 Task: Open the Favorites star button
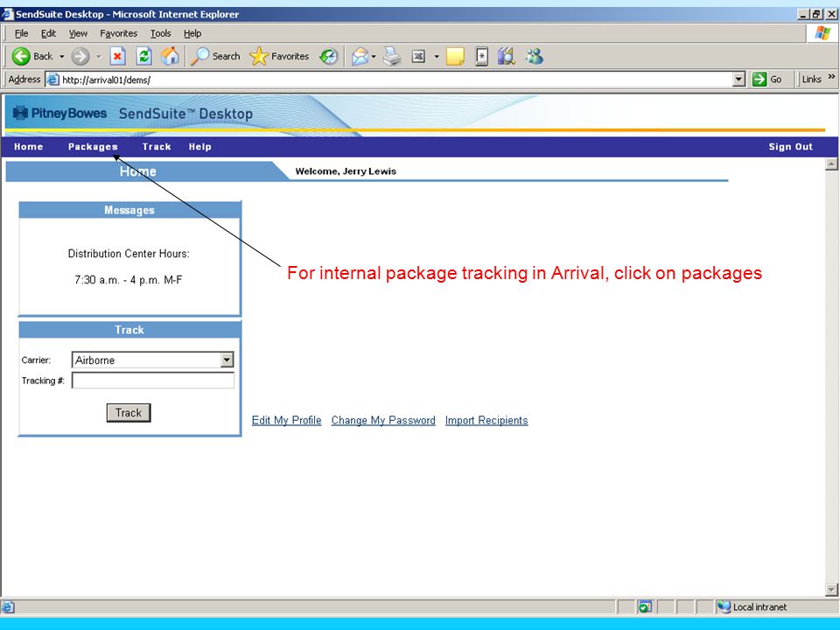[x=279, y=56]
